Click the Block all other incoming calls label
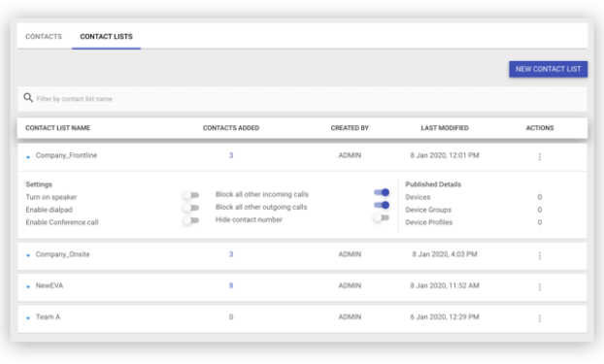The height and width of the screenshot is (364, 604). [262, 194]
